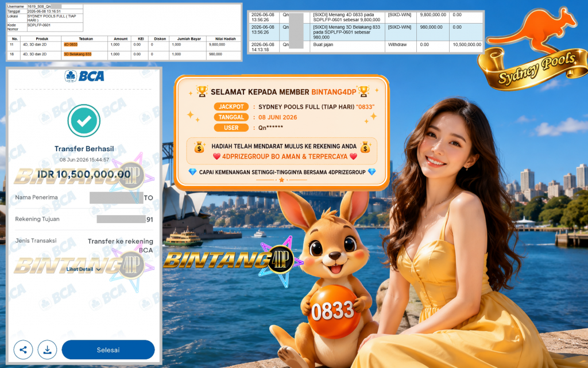
Task: Click the Nama Penerima label
Action: click(36, 197)
